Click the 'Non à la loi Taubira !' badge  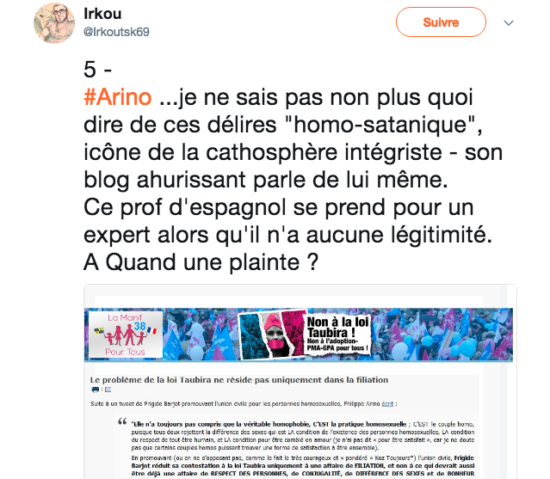point(338,333)
